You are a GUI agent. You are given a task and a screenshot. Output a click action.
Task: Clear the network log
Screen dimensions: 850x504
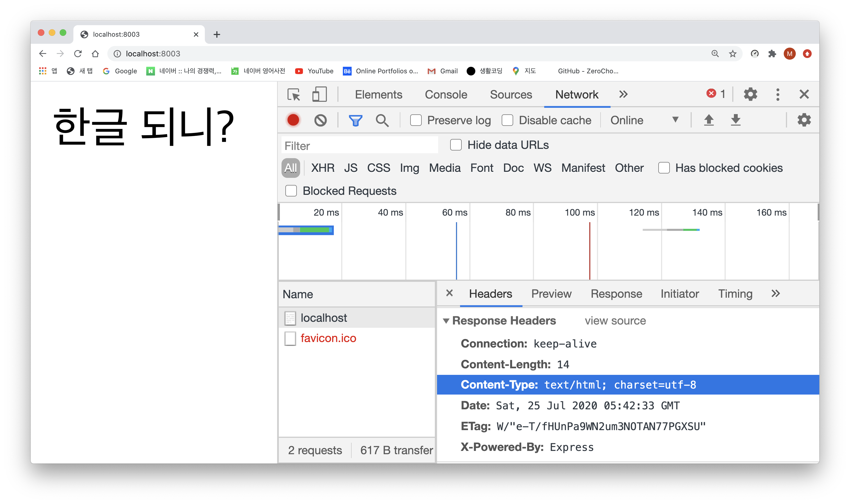pos(320,120)
